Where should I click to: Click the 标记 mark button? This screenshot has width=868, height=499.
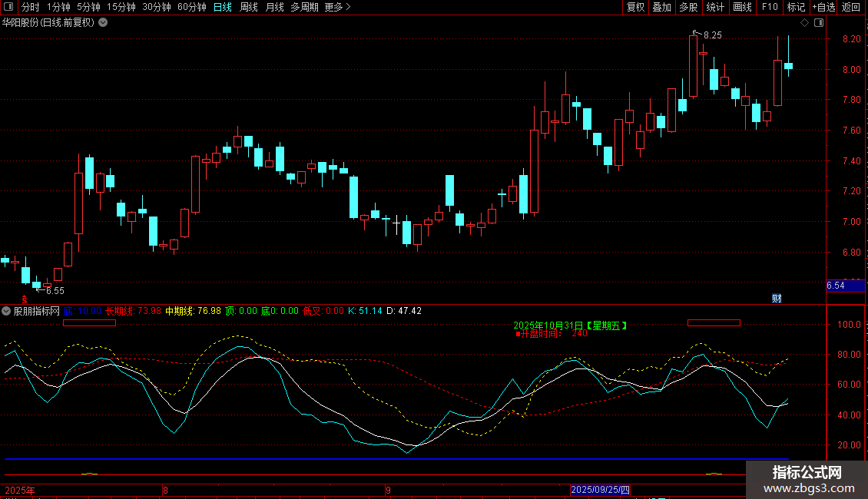click(x=796, y=7)
